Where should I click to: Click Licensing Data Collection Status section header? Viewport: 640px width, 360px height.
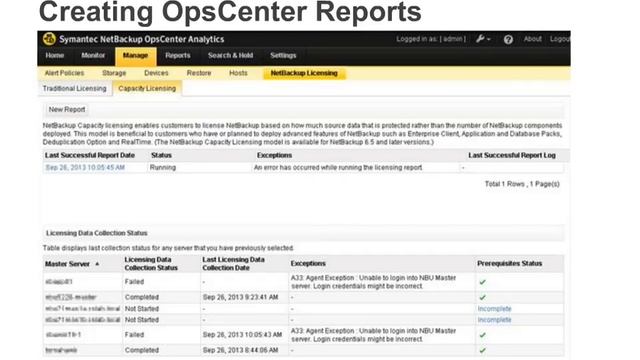97,233
